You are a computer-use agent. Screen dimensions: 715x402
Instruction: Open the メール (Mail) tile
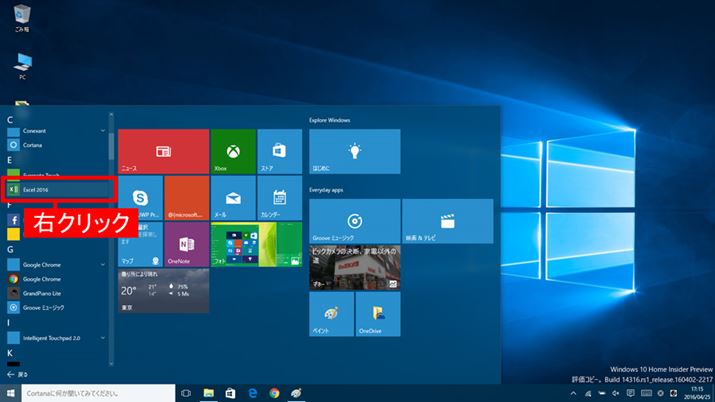[233, 197]
